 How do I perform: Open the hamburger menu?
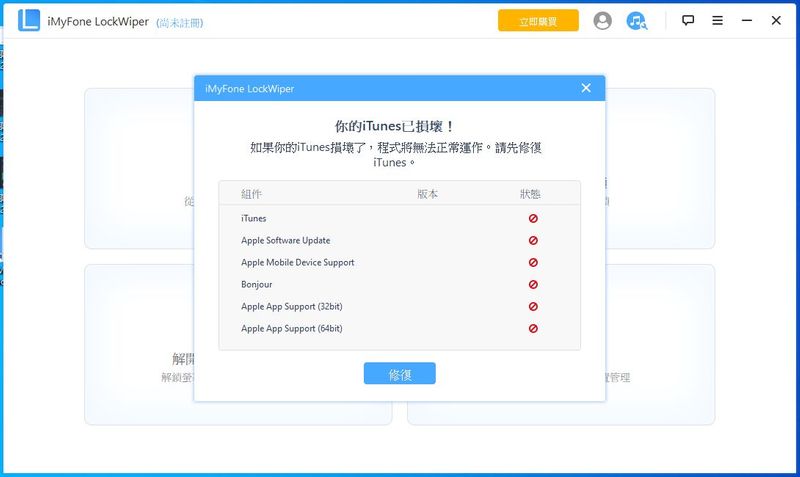click(x=717, y=20)
